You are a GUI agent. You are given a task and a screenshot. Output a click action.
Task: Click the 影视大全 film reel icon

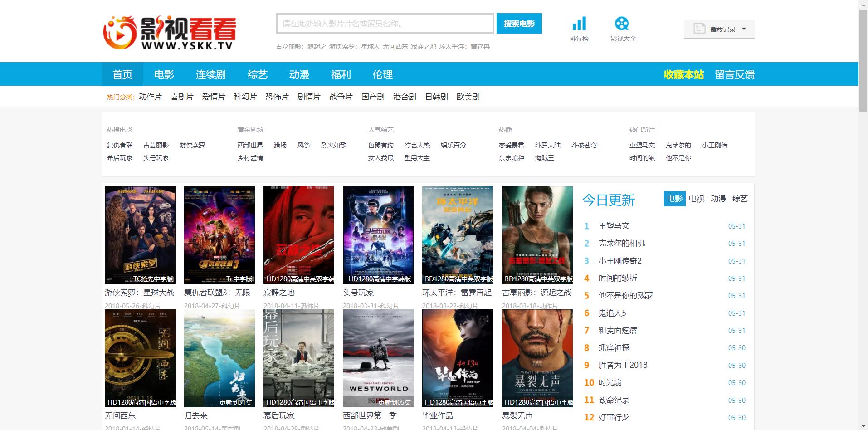tap(623, 23)
